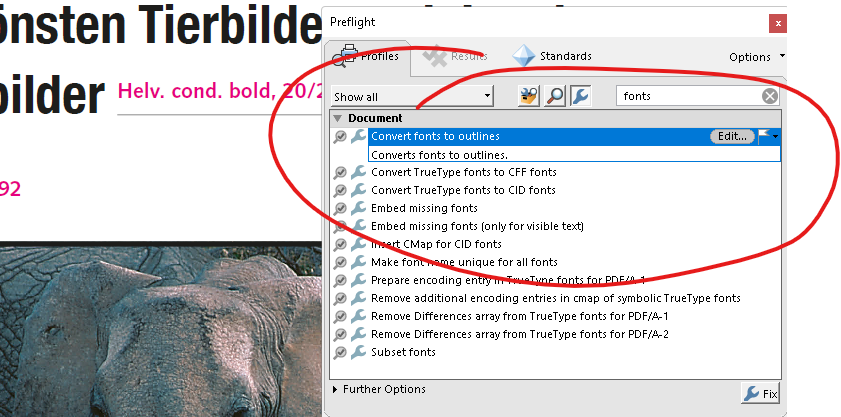Viewport: 841px width, 417px height.
Task: Click check icon beside Convert fonts to outlines
Action: (x=340, y=137)
